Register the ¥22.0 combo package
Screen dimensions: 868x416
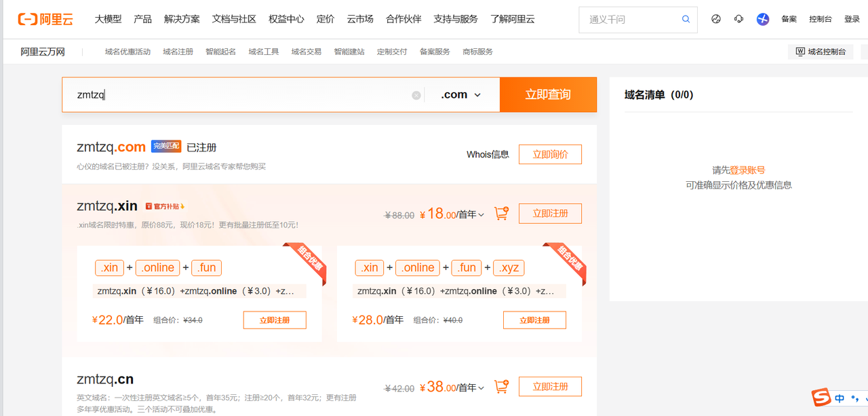tap(275, 320)
